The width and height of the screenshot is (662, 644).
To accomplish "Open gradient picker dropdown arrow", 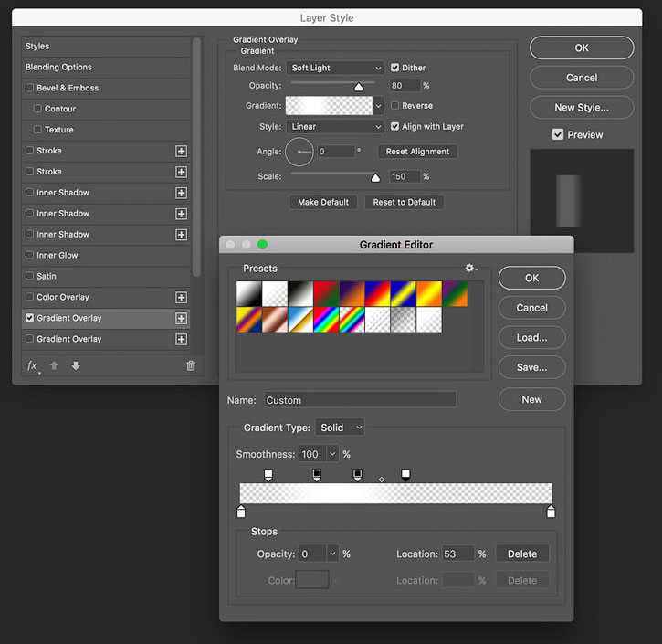I will coord(378,106).
